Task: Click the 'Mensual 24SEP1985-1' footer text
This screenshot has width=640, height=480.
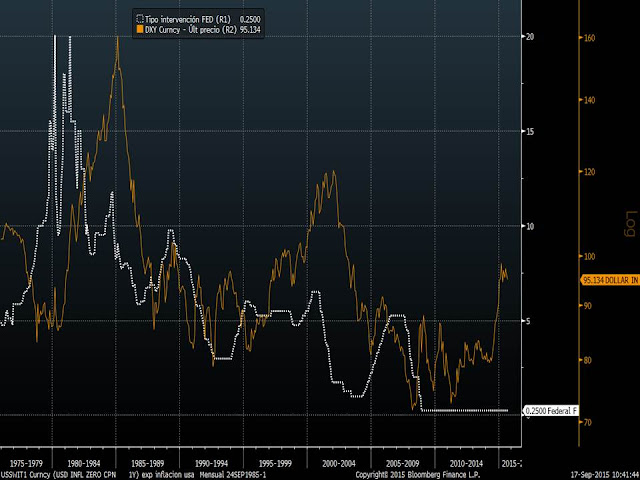Action: 232,475
